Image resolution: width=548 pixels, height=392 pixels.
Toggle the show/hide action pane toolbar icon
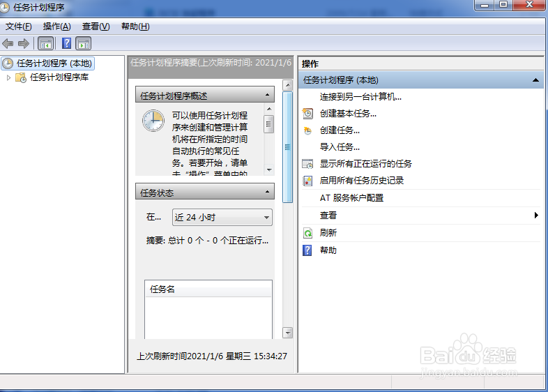coord(84,44)
